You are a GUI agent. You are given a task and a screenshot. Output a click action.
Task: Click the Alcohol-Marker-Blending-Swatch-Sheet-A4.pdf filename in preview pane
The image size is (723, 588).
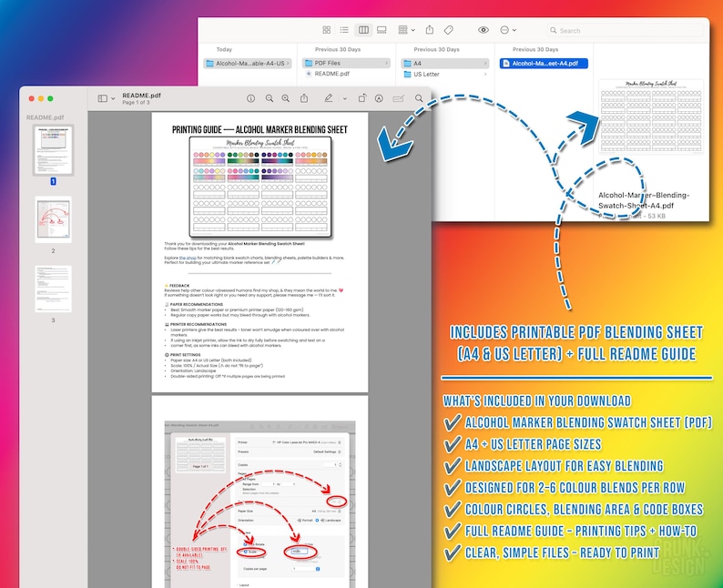[x=644, y=200]
